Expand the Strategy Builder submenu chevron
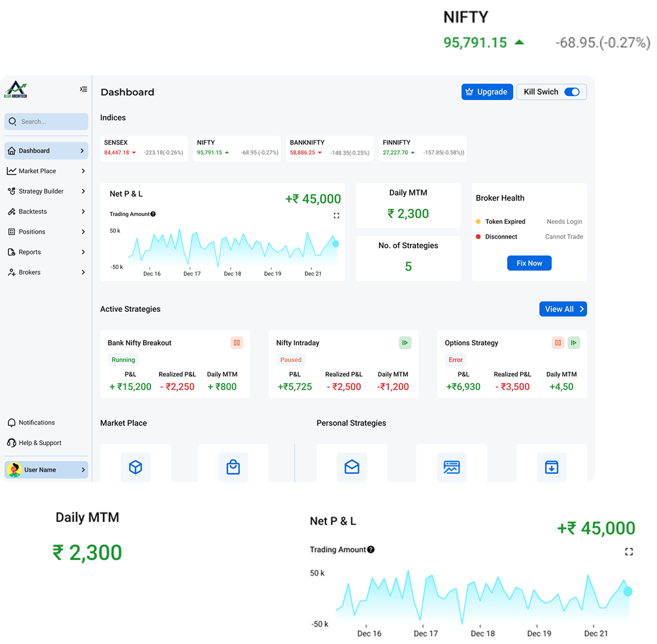 [x=83, y=192]
